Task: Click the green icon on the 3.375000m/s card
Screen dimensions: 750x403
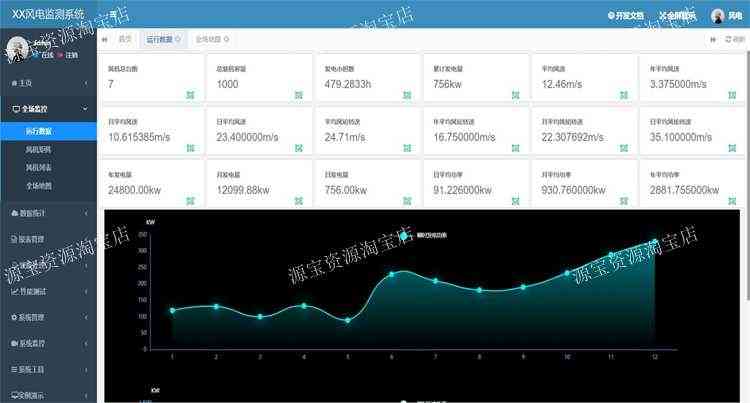Action: point(732,95)
